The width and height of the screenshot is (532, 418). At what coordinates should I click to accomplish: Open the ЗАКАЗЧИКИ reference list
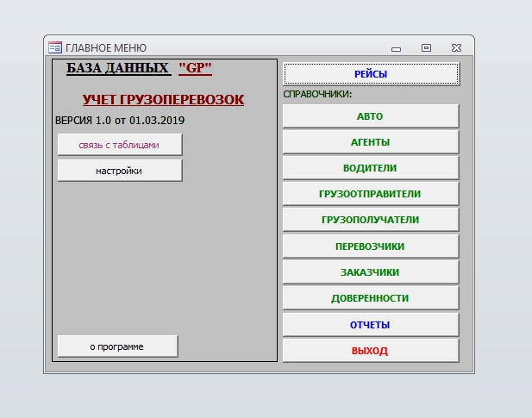click(371, 271)
